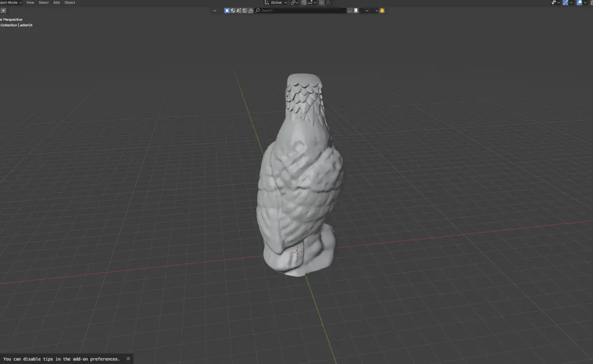Open the Object Mode dropdown
This screenshot has width=593, height=364.
pos(10,2)
